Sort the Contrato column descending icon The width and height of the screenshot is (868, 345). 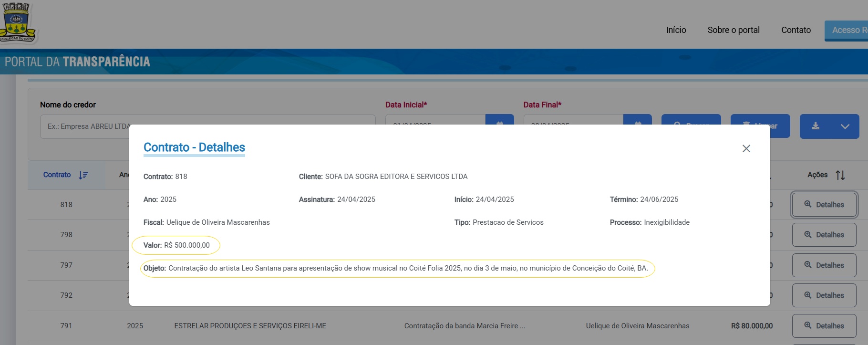point(83,175)
